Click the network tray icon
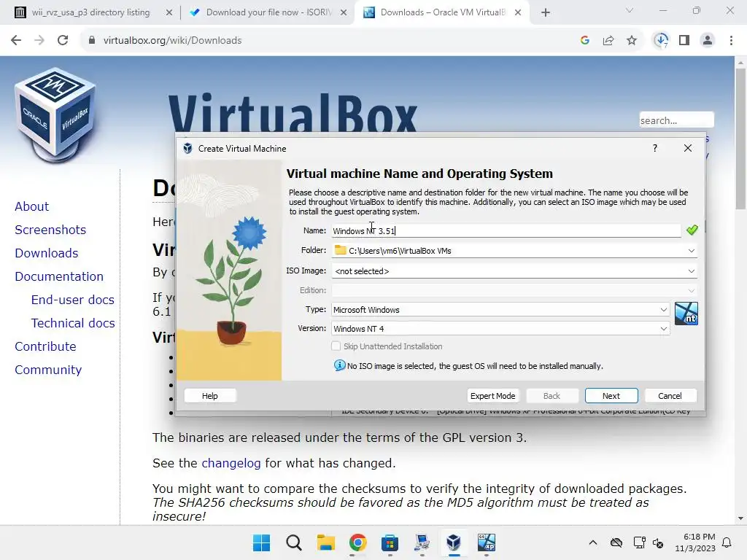This screenshot has height=560, width=747. pos(639,542)
